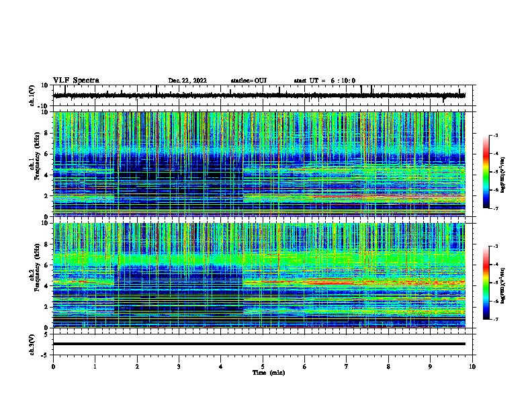Click the '6' tick on ch.1 frequency axis
532x411 pixels.
coord(46,154)
